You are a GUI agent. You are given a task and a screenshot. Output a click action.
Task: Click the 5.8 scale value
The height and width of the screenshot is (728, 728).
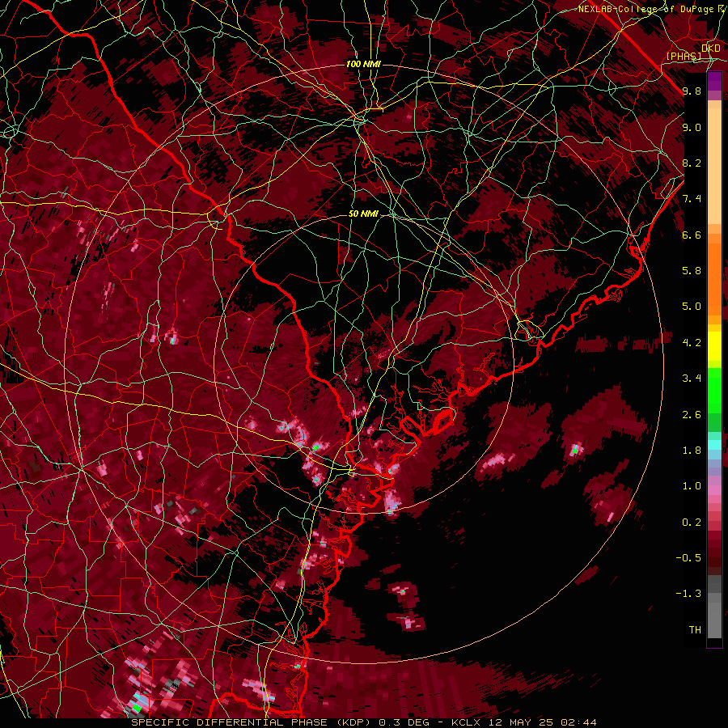[692, 270]
